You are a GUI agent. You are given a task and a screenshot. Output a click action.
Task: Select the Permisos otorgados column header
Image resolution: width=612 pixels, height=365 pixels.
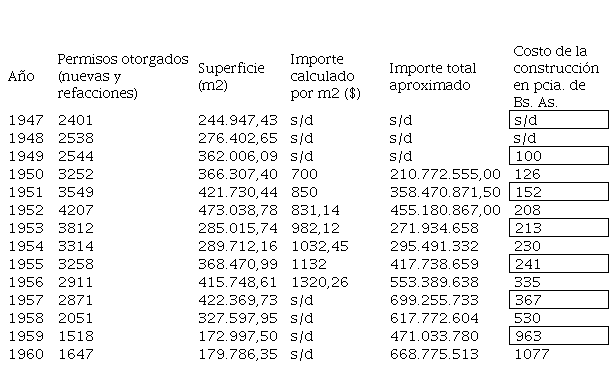click(123, 76)
